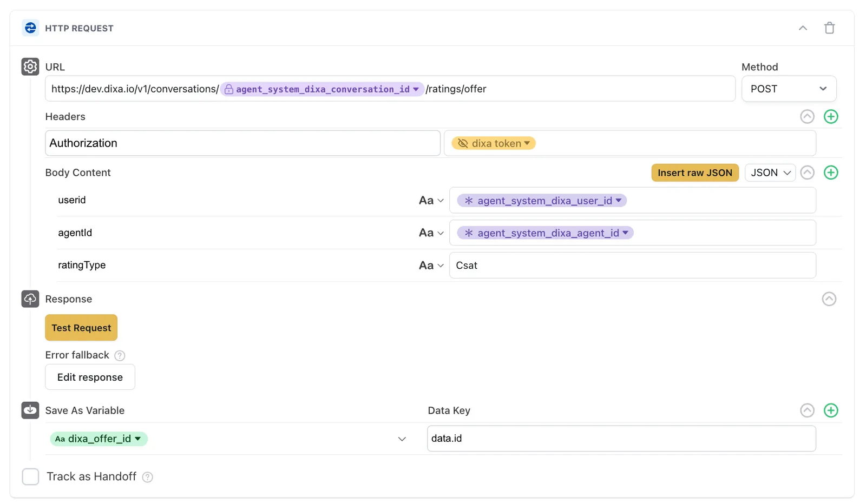Click the /ratings/offer URL text
Viewport: 866px width, 504px height.
[456, 89]
